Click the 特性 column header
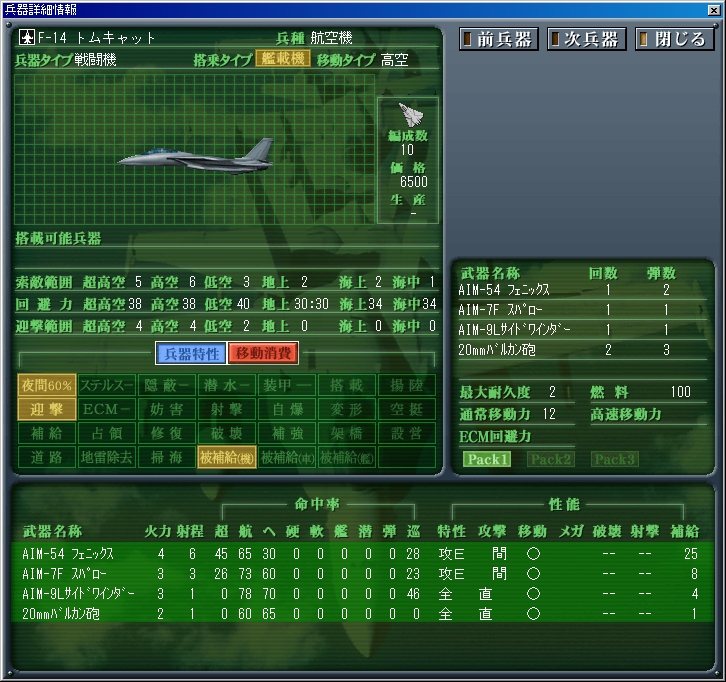 tap(451, 531)
